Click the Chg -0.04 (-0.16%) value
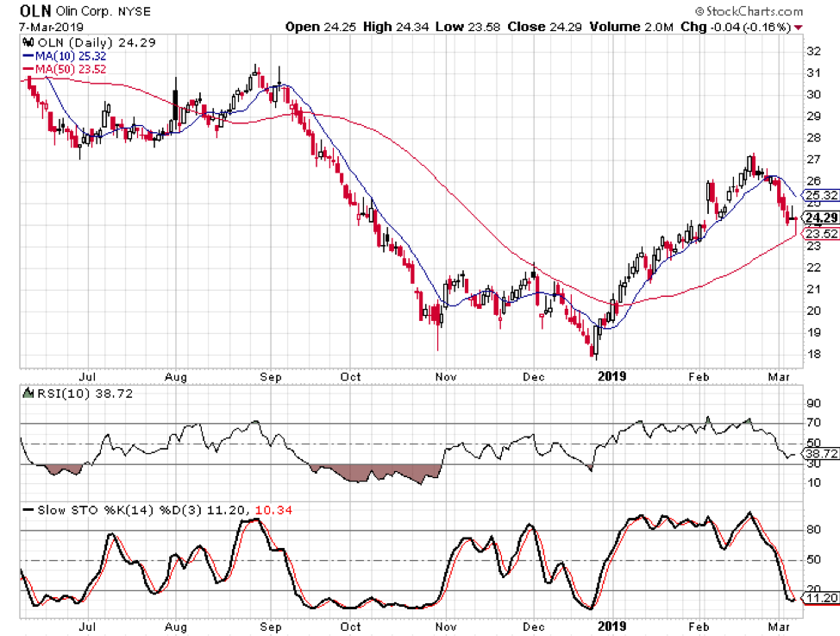The height and width of the screenshot is (636, 840). [x=736, y=27]
